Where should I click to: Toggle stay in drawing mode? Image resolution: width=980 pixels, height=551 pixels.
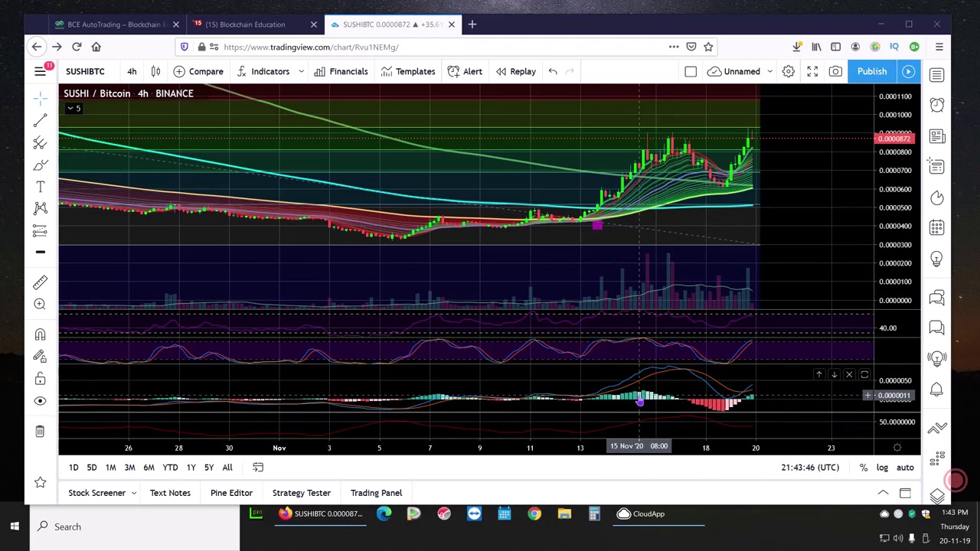pyautogui.click(x=40, y=357)
